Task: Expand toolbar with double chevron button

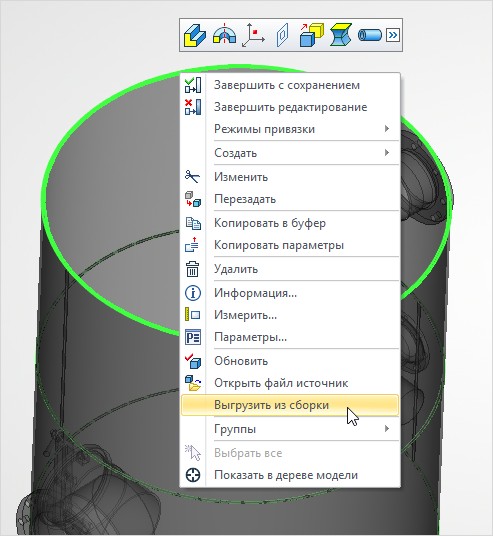Action: click(x=393, y=35)
